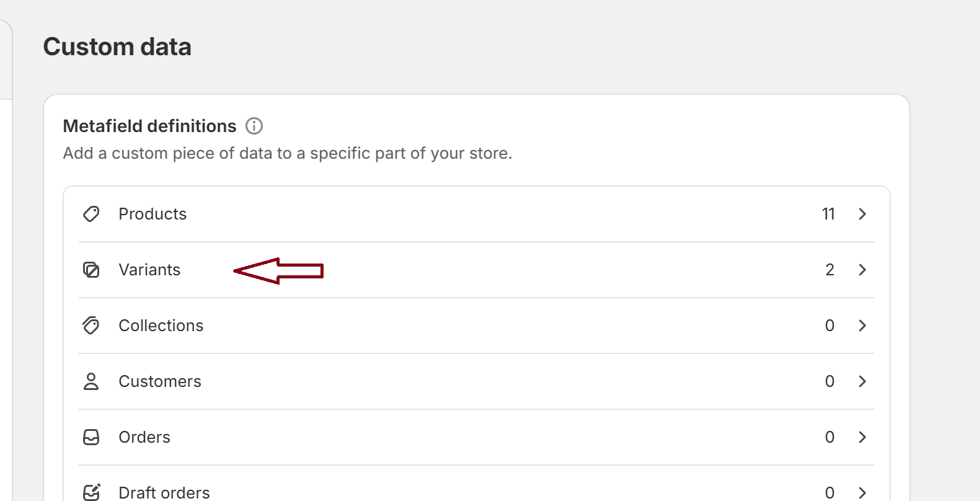This screenshot has height=501, width=980.
Task: Click the Products tag icon
Action: [x=91, y=214]
